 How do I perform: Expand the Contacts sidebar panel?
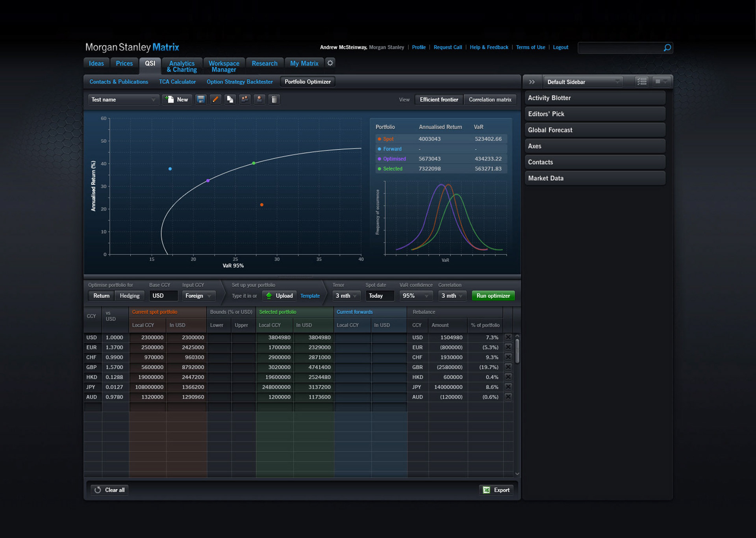click(595, 162)
